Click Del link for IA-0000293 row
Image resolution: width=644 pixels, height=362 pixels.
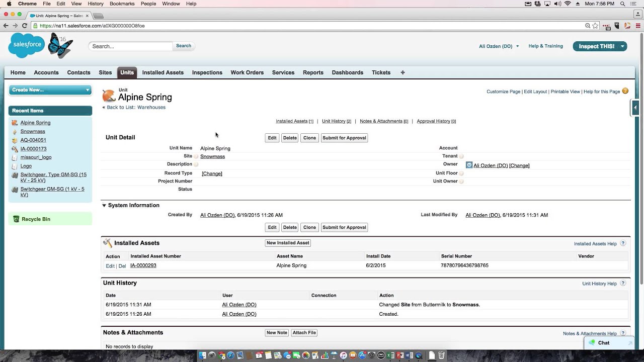[122, 266]
